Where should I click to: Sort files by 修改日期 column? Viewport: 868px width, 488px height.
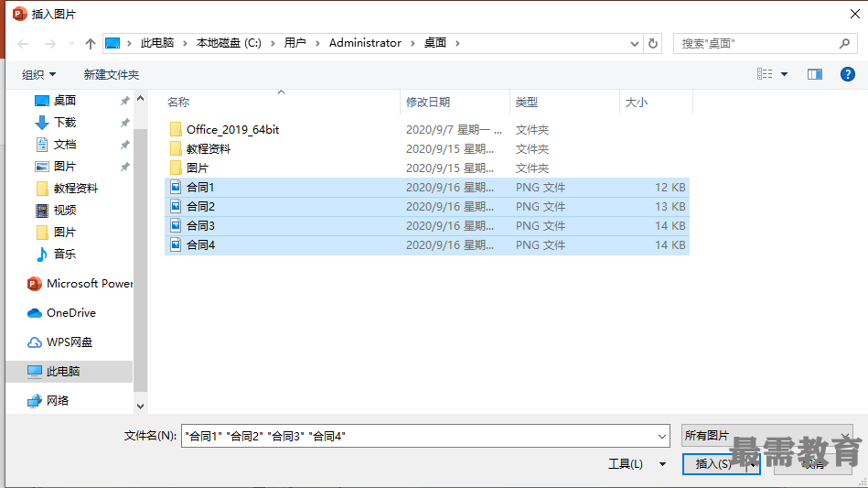pyautogui.click(x=428, y=102)
